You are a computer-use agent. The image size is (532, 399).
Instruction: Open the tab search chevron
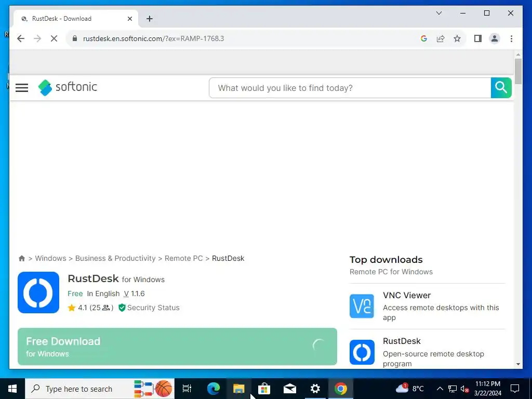click(x=439, y=13)
